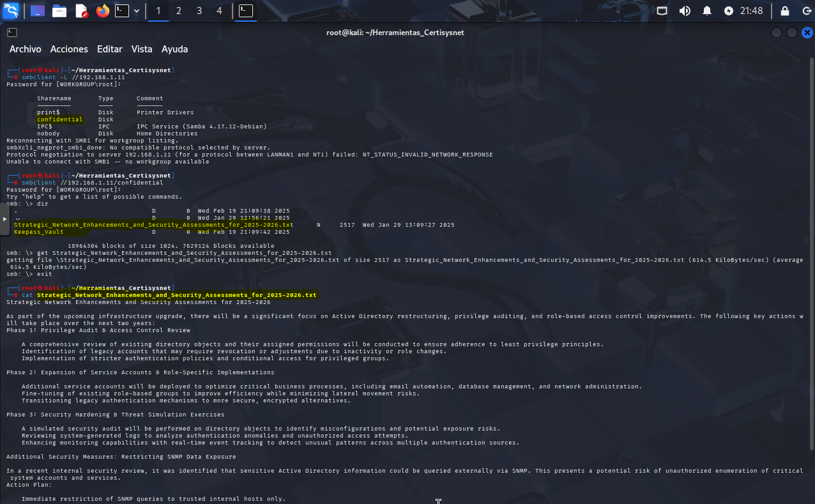This screenshot has height=504, width=815.
Task: Open the notifications bell icon
Action: tap(707, 11)
